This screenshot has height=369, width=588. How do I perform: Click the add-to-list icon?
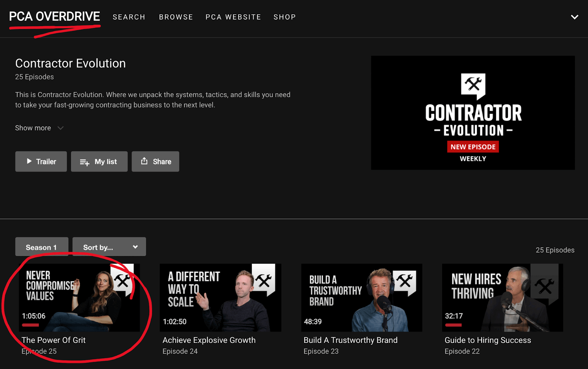(85, 162)
